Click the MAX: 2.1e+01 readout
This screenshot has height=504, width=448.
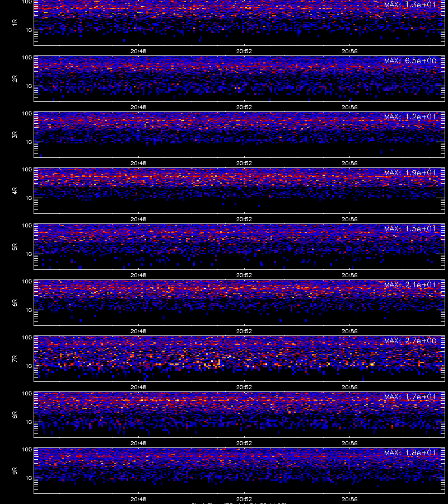point(410,285)
